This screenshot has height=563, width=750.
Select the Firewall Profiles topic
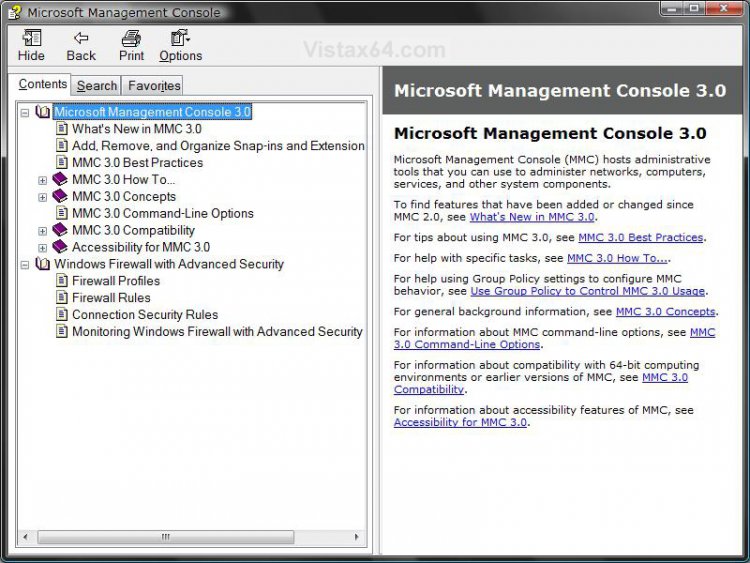[x=116, y=281]
